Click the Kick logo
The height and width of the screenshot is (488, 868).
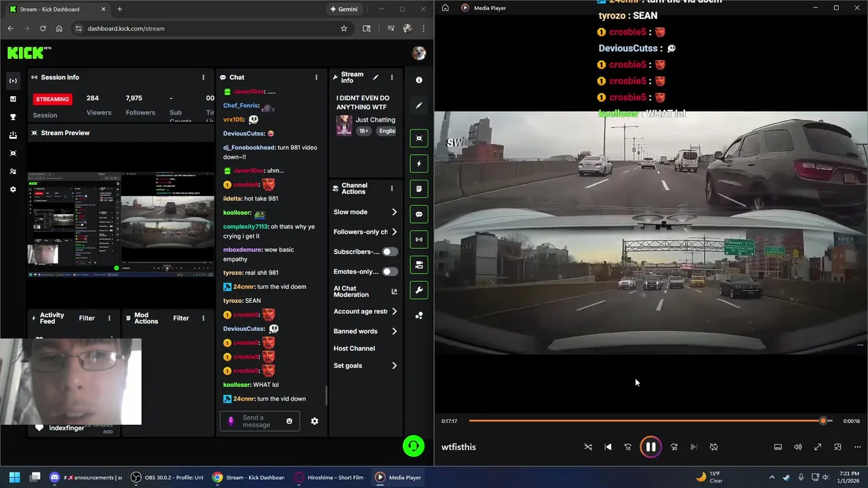(28, 52)
